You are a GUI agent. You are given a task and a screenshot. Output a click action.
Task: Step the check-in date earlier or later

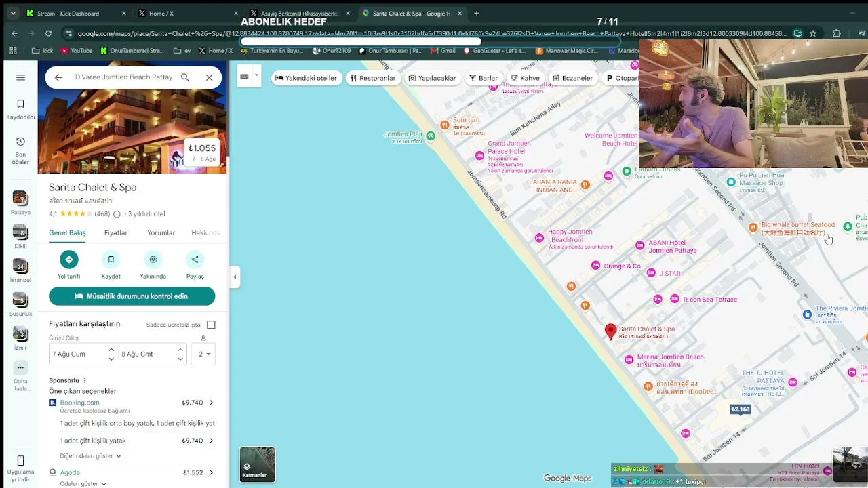click(x=111, y=354)
